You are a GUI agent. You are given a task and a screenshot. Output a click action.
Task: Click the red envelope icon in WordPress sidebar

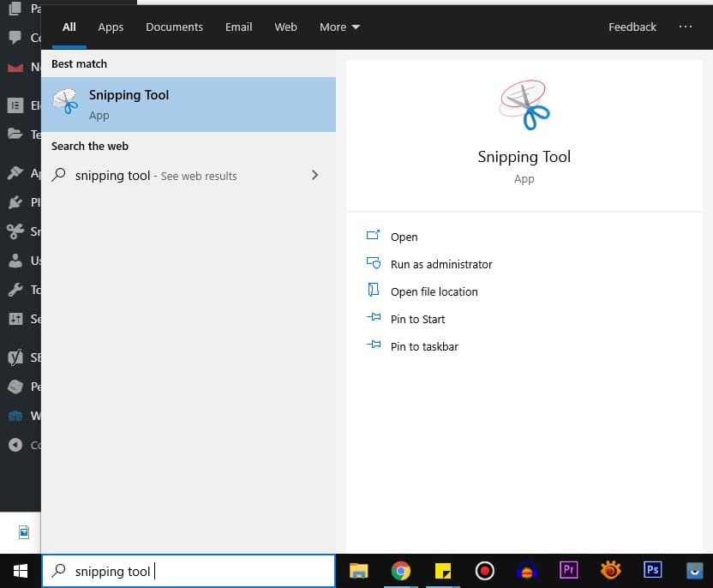[15, 68]
